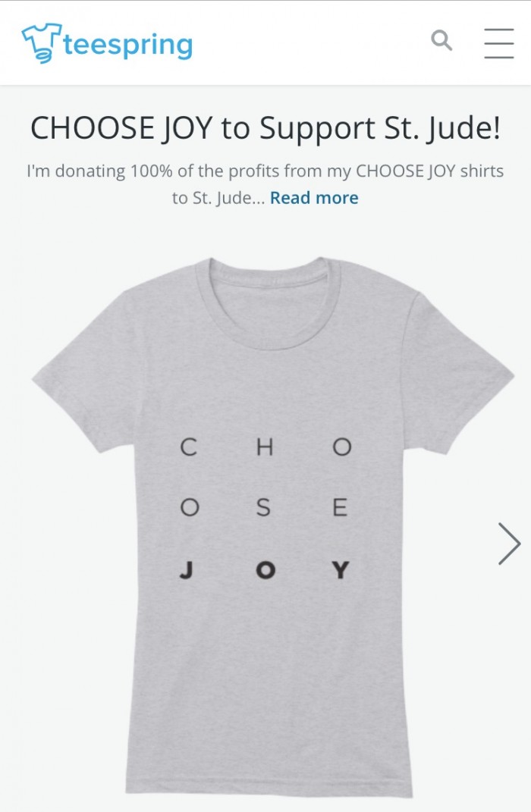Click the letter H on the shirt
The image size is (531, 812).
tap(264, 447)
